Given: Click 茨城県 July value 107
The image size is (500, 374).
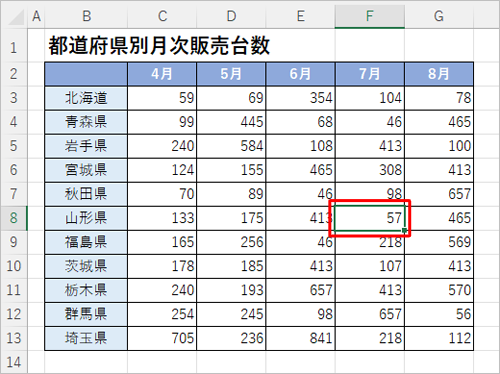Looking at the screenshot, I should pyautogui.click(x=370, y=266).
